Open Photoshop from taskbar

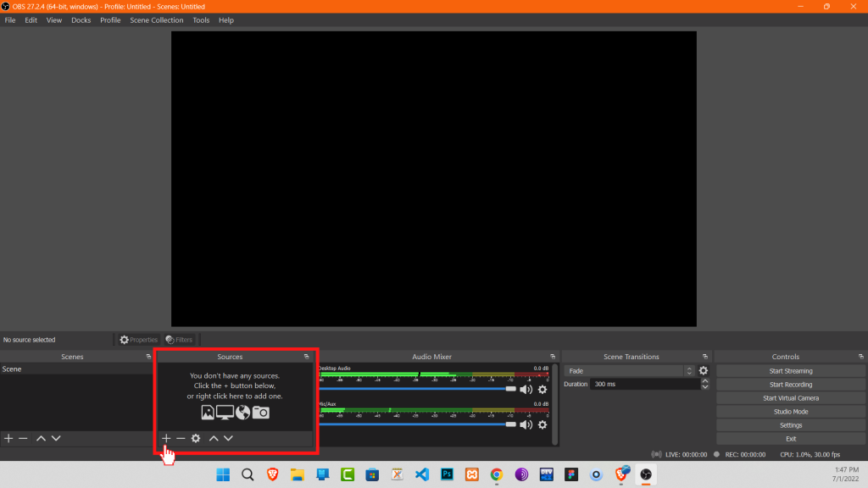(447, 474)
